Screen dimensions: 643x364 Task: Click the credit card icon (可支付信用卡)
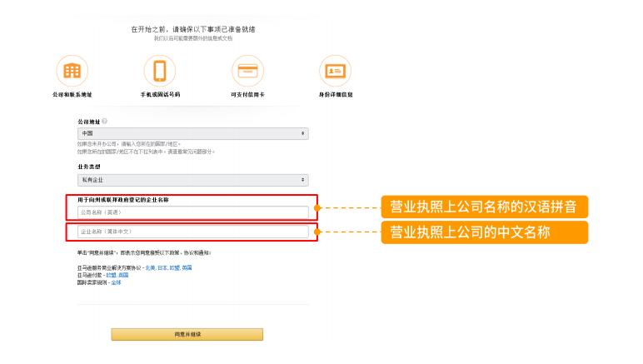pos(247,71)
